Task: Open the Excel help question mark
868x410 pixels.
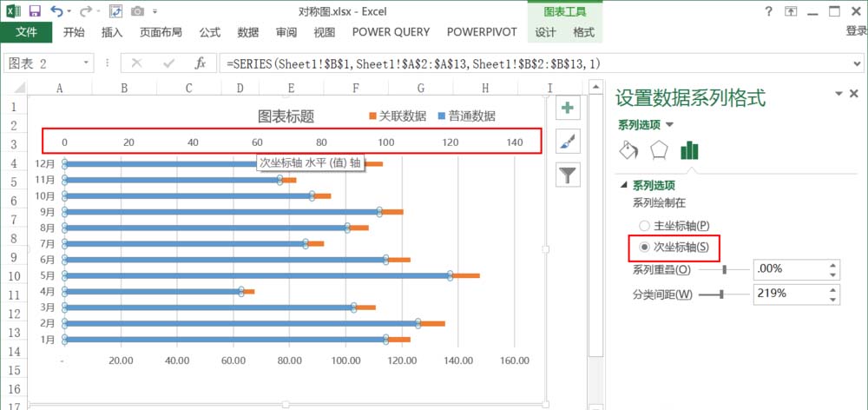Action: point(768,11)
